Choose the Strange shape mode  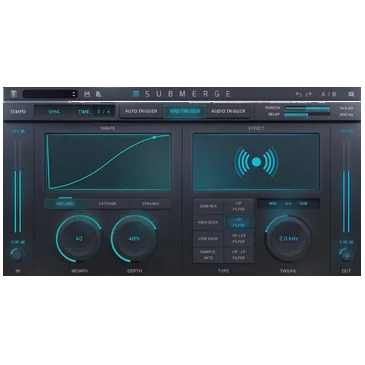[150, 204]
